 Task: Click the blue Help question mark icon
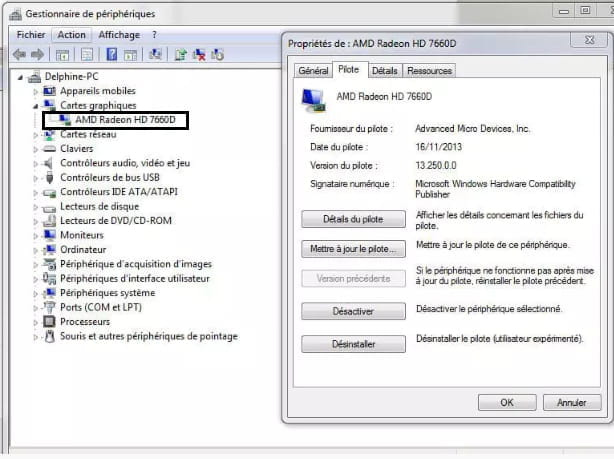click(x=112, y=54)
